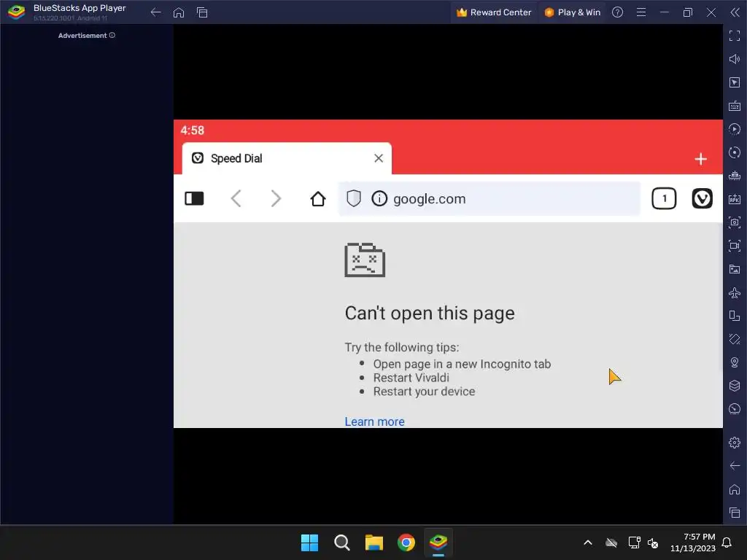Toggle BlueStacks full screen mode icon
Image resolution: width=747 pixels, height=560 pixels.
(x=734, y=36)
